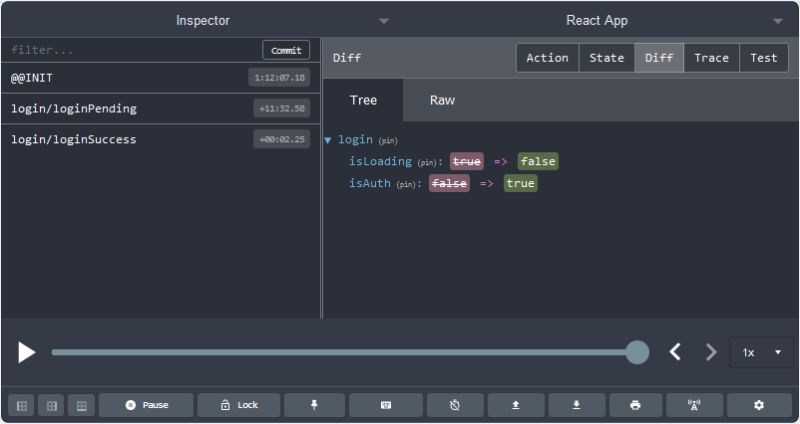Step to previous action with left chevron
This screenshot has width=800, height=424.
tap(676, 352)
